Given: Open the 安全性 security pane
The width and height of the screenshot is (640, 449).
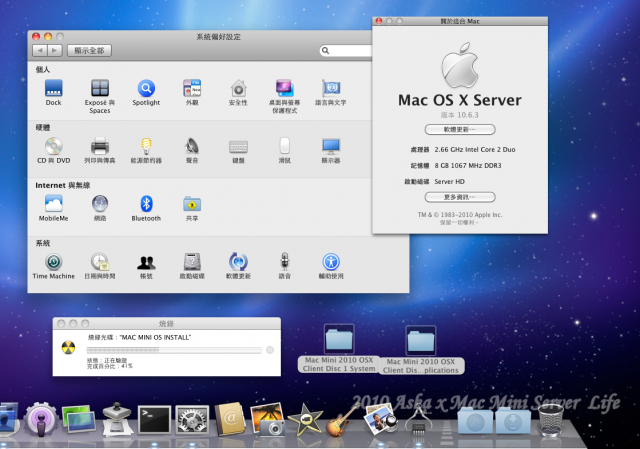Looking at the screenshot, I should (238, 92).
